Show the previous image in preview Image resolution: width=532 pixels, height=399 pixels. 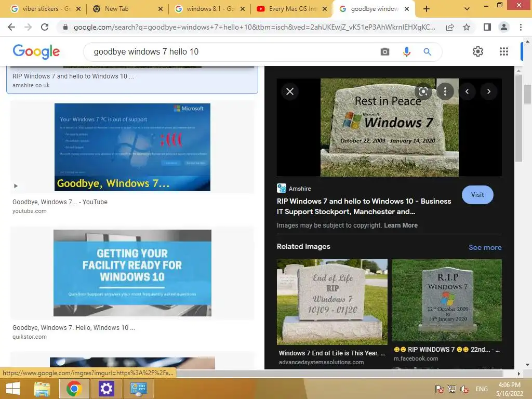pyautogui.click(x=467, y=91)
